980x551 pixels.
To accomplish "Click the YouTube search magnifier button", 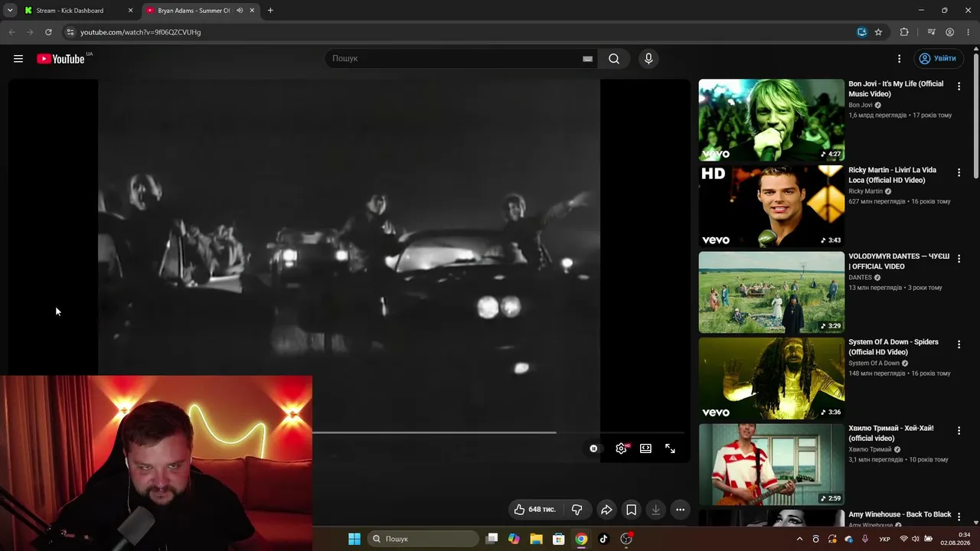I will (614, 59).
